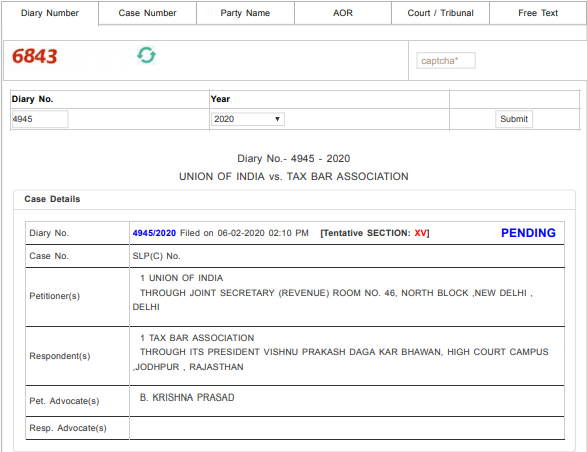The width and height of the screenshot is (587, 452).
Task: Click title UNION OF INDIA vs. TAX BAR ASSOCIATION
Action: tap(294, 176)
